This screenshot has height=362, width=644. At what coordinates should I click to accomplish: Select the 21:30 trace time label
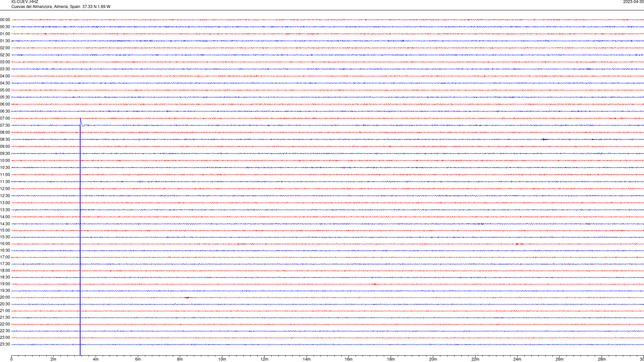(5, 317)
